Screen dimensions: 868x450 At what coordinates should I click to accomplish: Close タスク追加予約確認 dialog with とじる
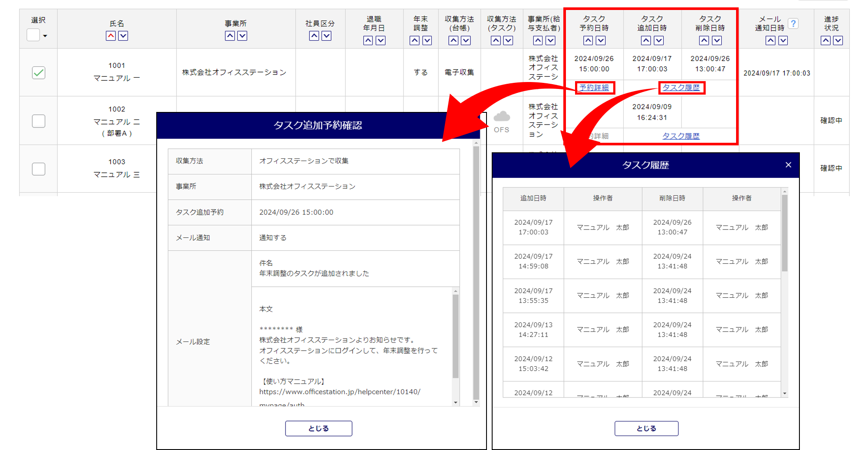click(319, 428)
